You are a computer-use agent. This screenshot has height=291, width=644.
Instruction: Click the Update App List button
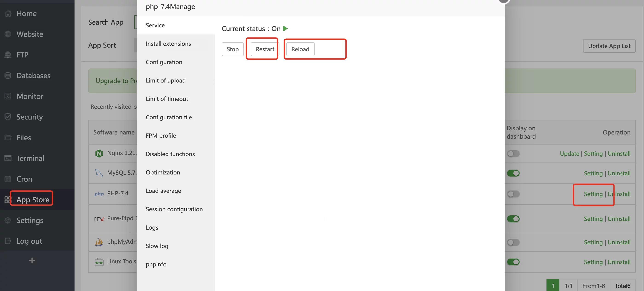tap(609, 46)
